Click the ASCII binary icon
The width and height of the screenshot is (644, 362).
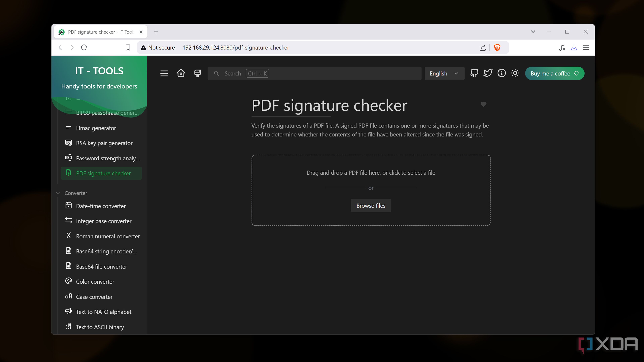[x=68, y=326]
